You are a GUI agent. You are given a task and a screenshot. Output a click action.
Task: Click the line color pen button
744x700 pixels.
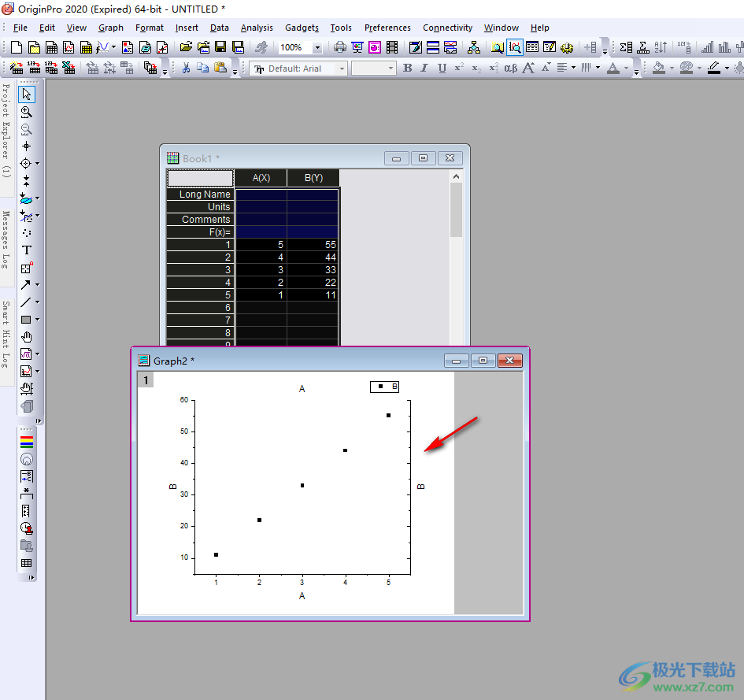pos(714,69)
